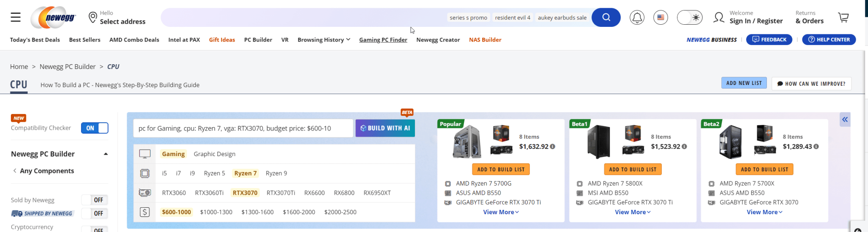Viewport: 868px width, 232px height.
Task: Click the Feedback button
Action: (x=769, y=39)
